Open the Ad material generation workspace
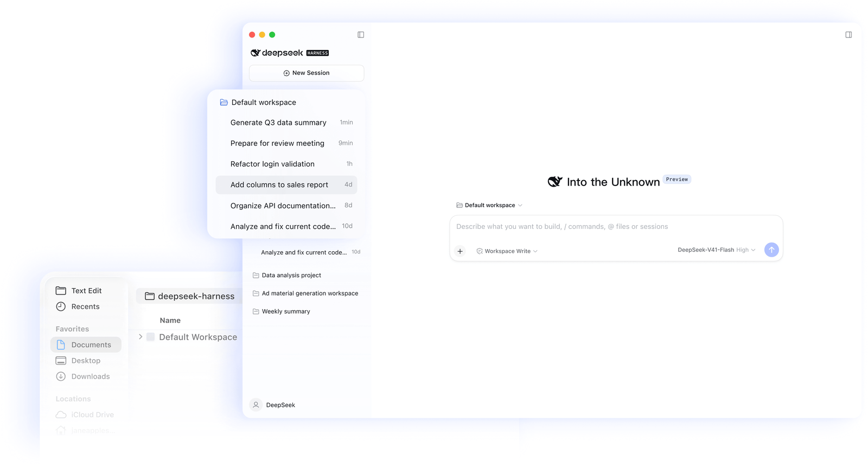This screenshot has width=868, height=466. 307,293
